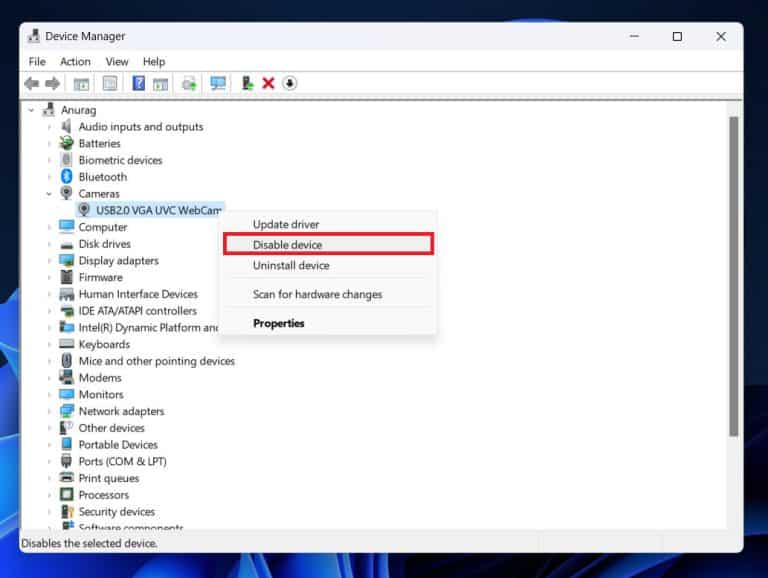Expand the Batteries category chevron
The width and height of the screenshot is (768, 578).
(x=49, y=144)
